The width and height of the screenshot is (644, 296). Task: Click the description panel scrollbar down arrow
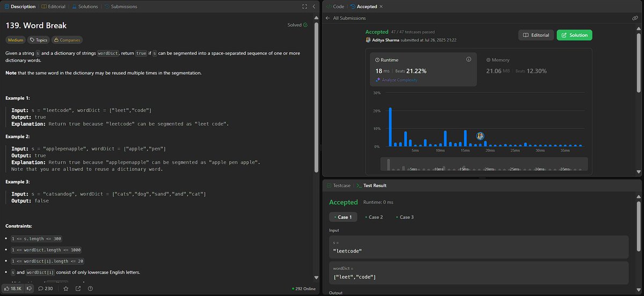[317, 279]
